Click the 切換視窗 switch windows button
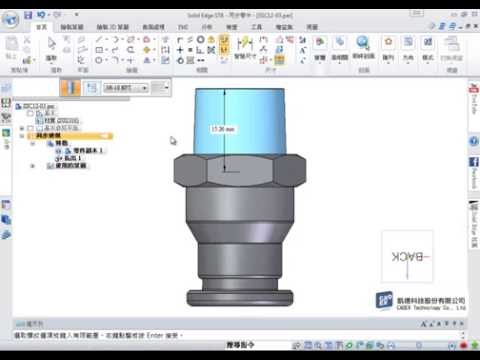Screen dimensions: 480x360 pyautogui.click(x=451, y=49)
